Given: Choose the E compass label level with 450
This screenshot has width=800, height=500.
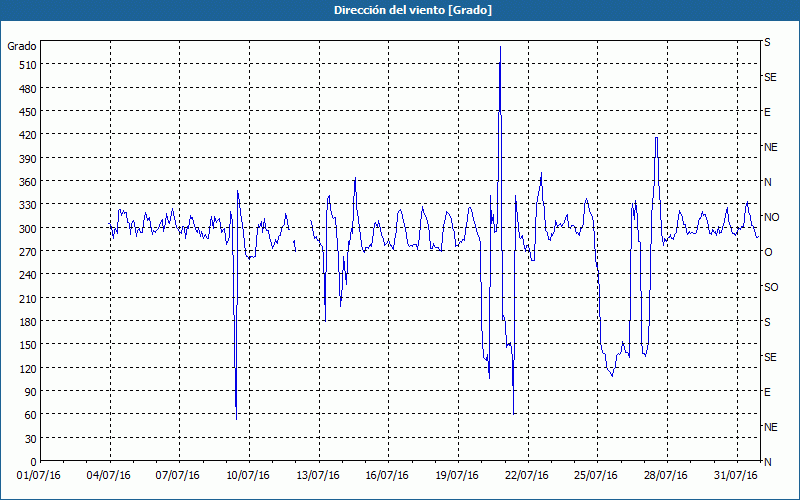Looking at the screenshot, I should [x=767, y=112].
